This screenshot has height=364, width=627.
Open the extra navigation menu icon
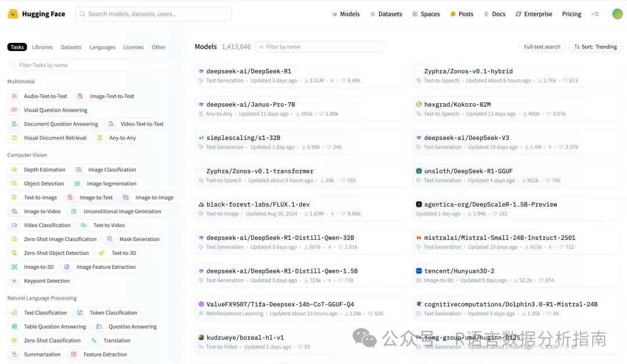[x=595, y=14]
